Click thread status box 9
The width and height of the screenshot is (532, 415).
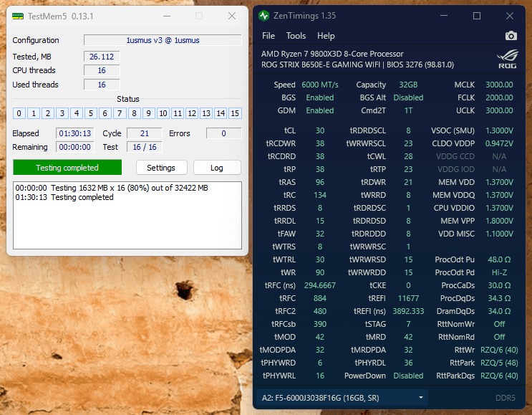[149, 113]
